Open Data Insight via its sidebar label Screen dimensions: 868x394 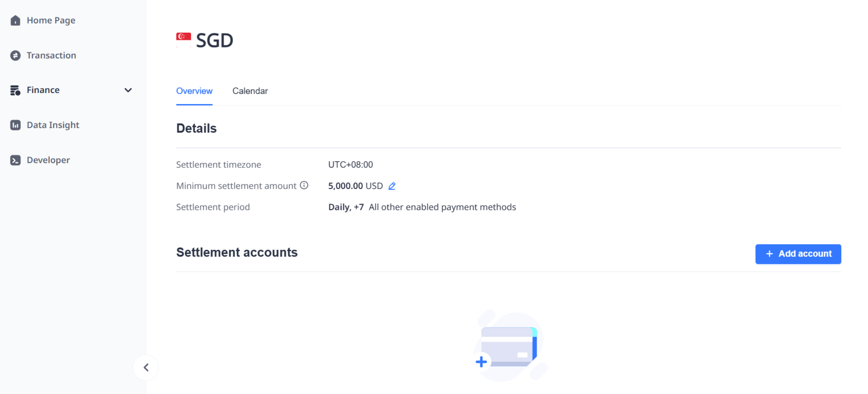click(x=53, y=125)
